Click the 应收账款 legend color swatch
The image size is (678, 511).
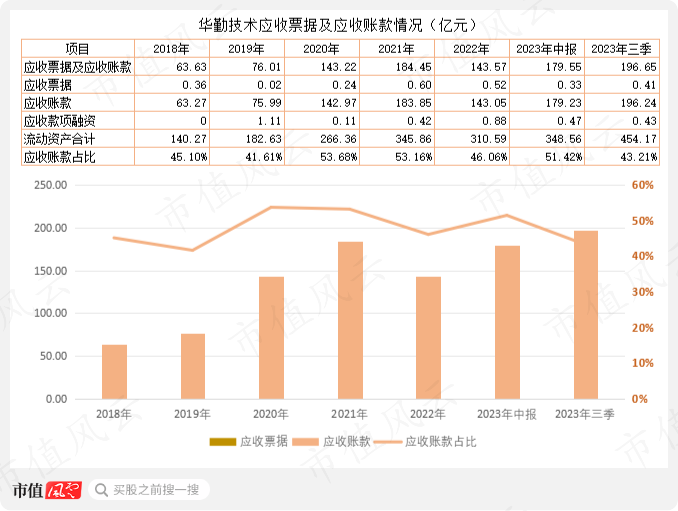click(x=305, y=441)
